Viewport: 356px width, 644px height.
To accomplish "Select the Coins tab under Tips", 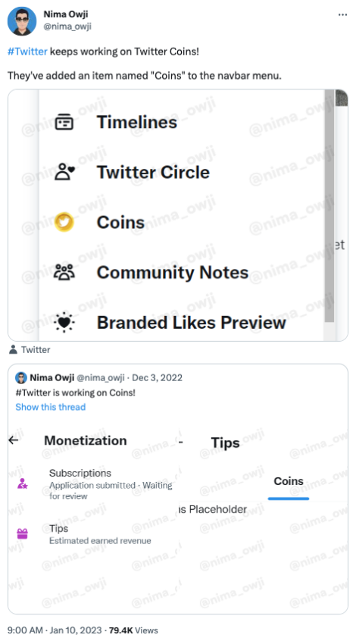I will click(x=289, y=481).
